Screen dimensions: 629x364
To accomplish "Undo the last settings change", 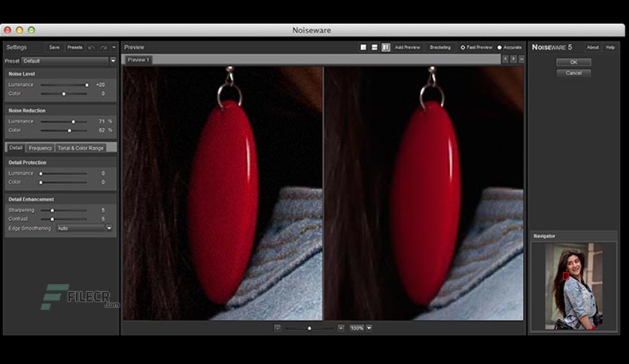I will 92,47.
